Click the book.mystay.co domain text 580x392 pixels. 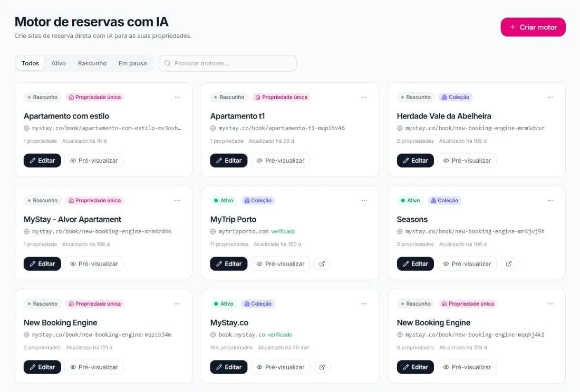(x=242, y=335)
